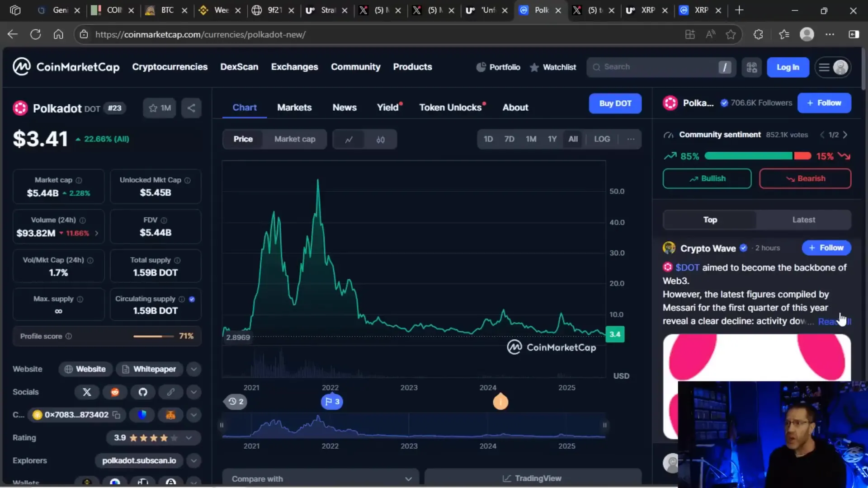Screen dimensions: 868x488
Task: Expand the Volume (24h) details chevron
Action: [x=96, y=233]
